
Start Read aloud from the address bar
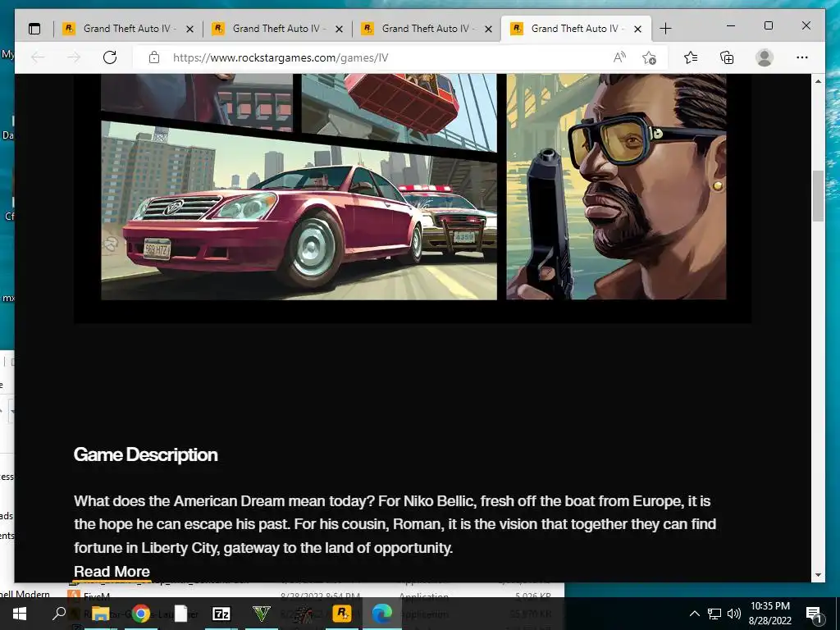(x=619, y=57)
